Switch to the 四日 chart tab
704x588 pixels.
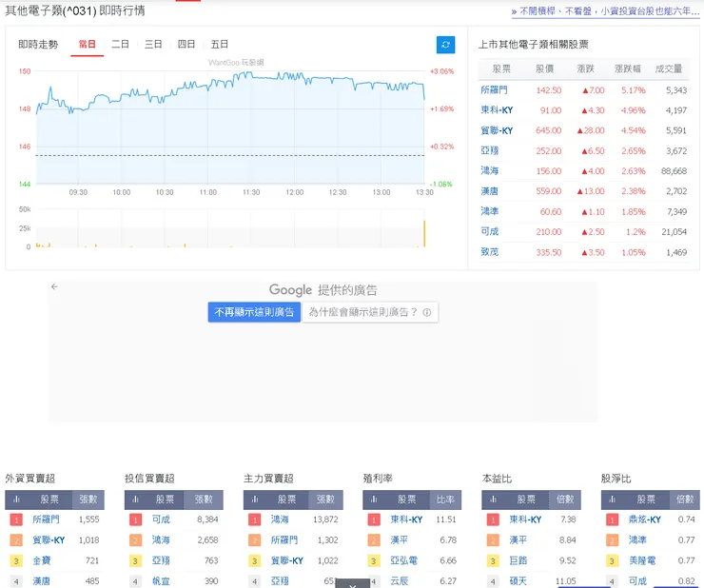tap(186, 44)
